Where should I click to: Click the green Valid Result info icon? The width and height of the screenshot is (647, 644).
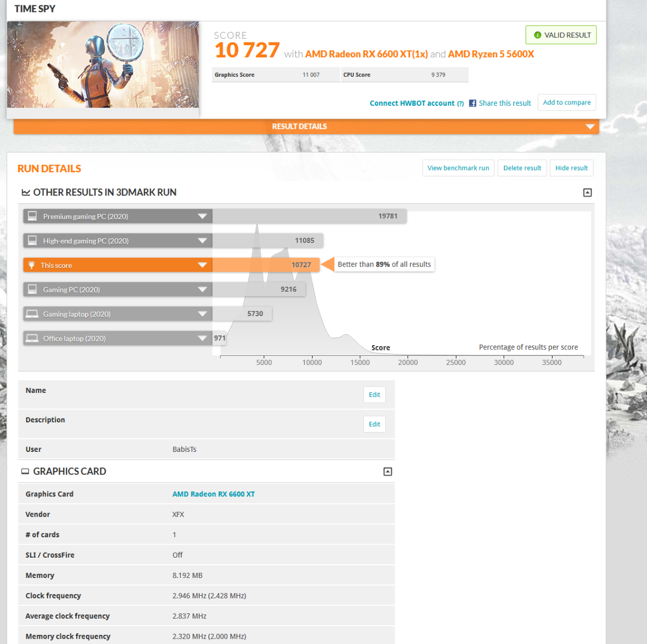point(537,35)
